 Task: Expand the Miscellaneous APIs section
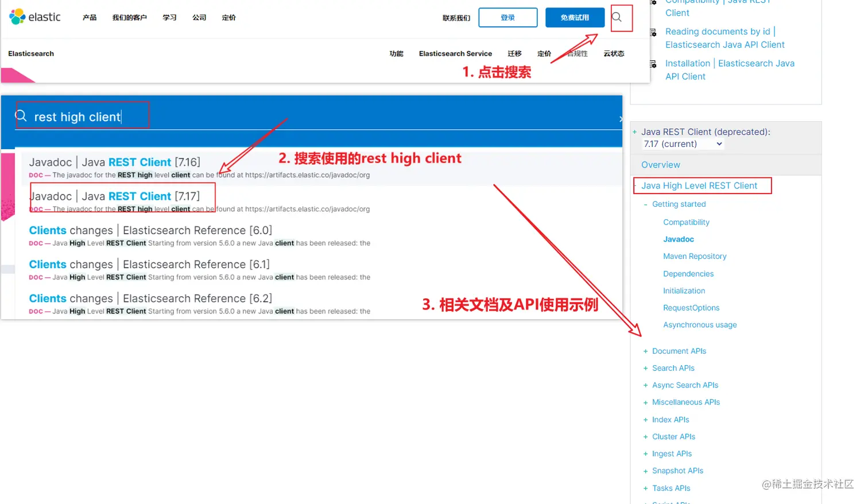coord(646,403)
